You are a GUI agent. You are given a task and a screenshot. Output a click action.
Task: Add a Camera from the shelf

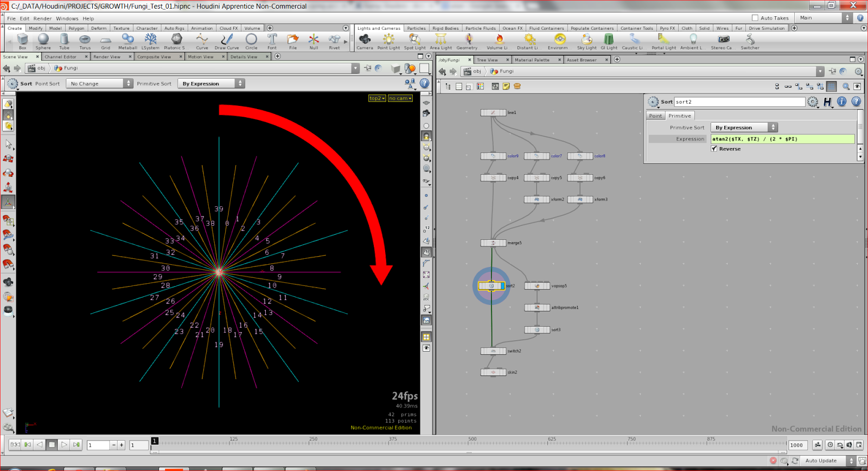[365, 41]
